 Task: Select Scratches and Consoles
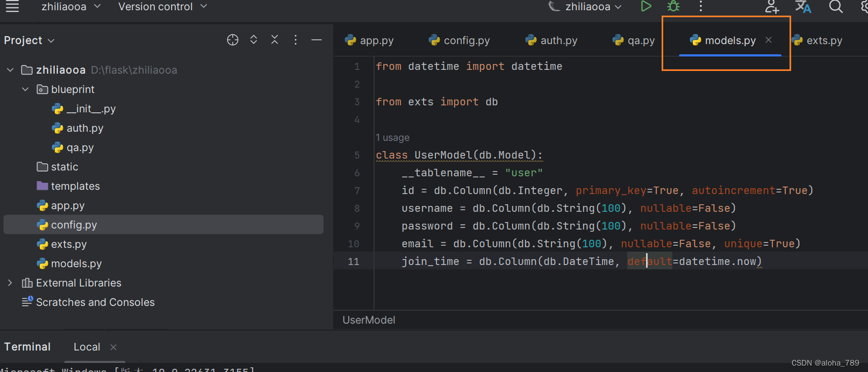pyautogui.click(x=88, y=302)
